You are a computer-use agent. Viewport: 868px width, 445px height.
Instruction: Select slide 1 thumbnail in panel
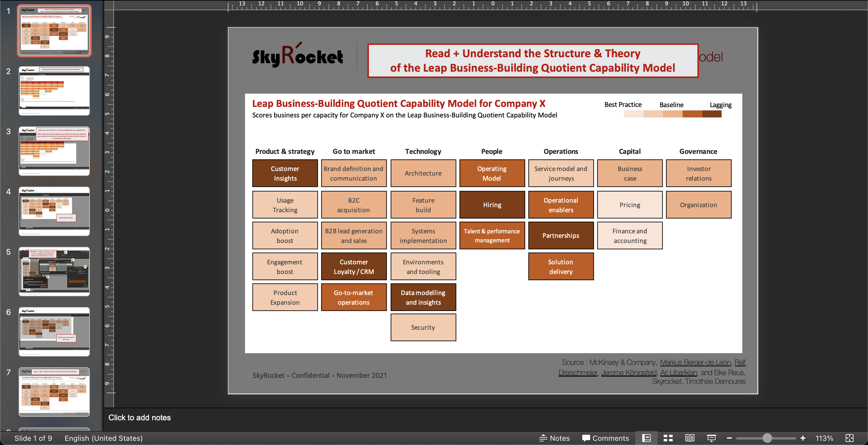(x=54, y=31)
